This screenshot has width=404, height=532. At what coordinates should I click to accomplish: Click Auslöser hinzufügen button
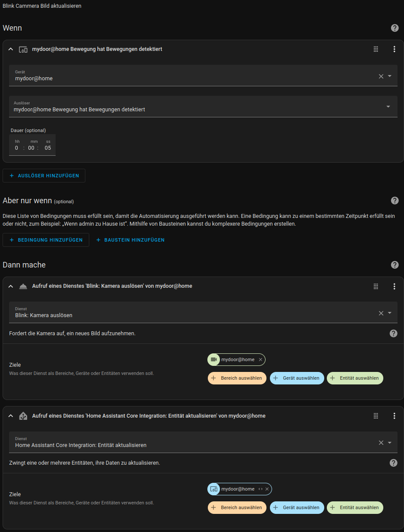click(44, 176)
